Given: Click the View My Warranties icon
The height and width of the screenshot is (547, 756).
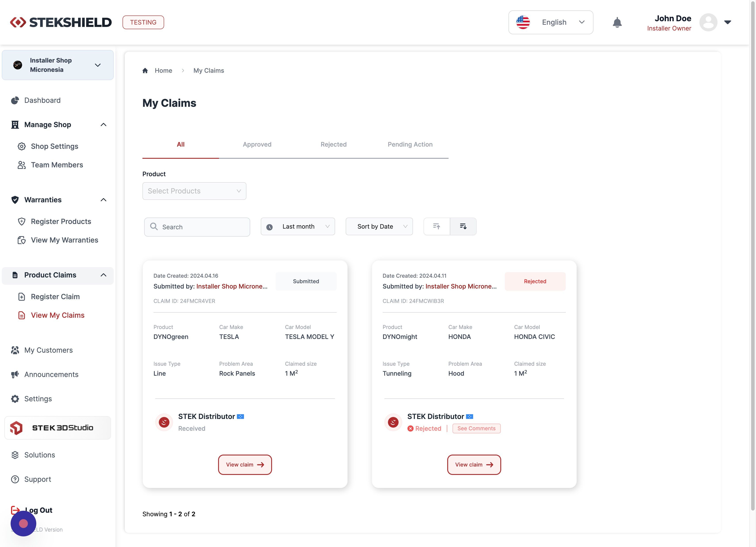Looking at the screenshot, I should [x=22, y=240].
